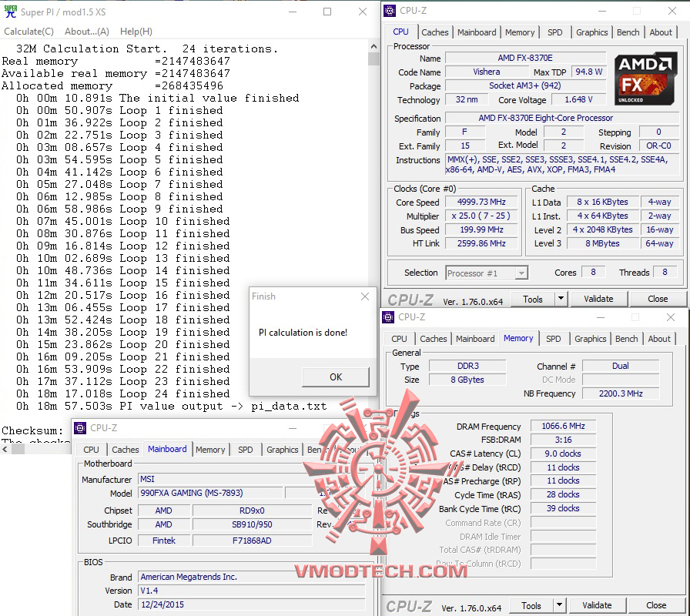
Task: Click Close button in Memory CPU-Z window
Action: click(x=656, y=606)
